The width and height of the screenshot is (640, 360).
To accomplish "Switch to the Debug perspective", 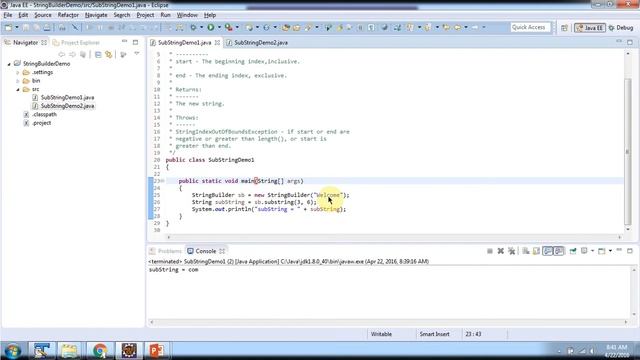I will click(621, 28).
